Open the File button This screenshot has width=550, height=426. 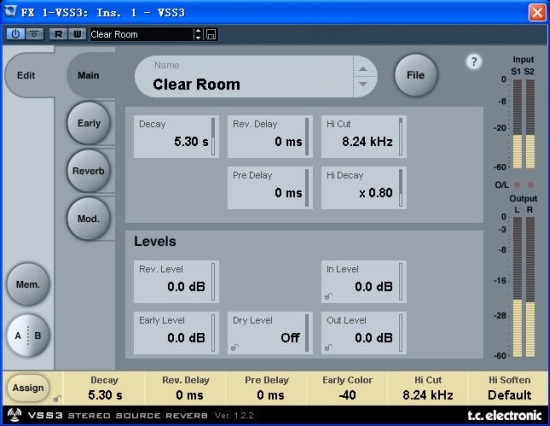coord(416,75)
